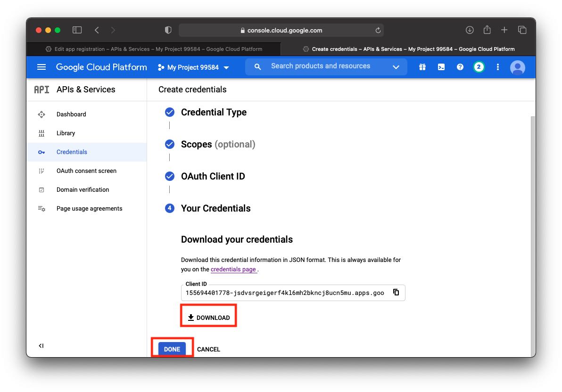This screenshot has width=562, height=392.
Task: Click the DONE button
Action: click(x=172, y=349)
